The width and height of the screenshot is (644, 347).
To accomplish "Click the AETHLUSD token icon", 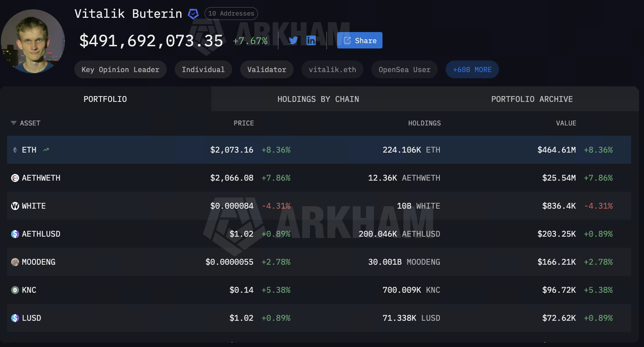I will (15, 234).
